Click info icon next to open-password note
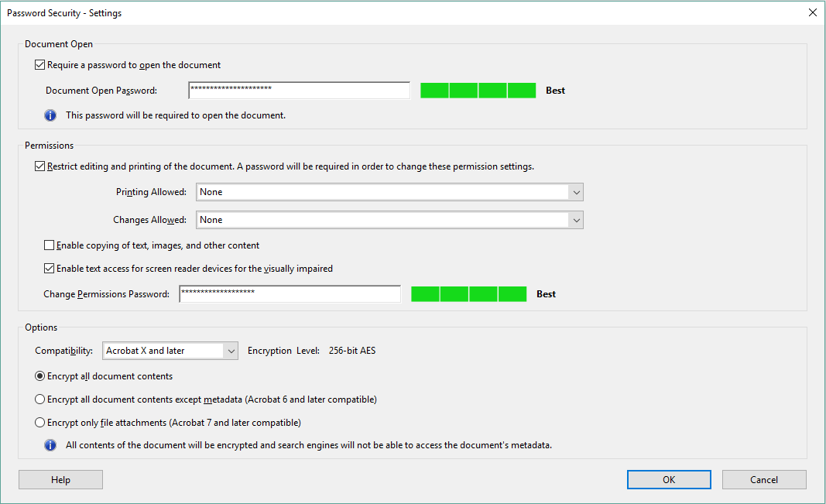Image resolution: width=826 pixels, height=504 pixels. (x=50, y=115)
